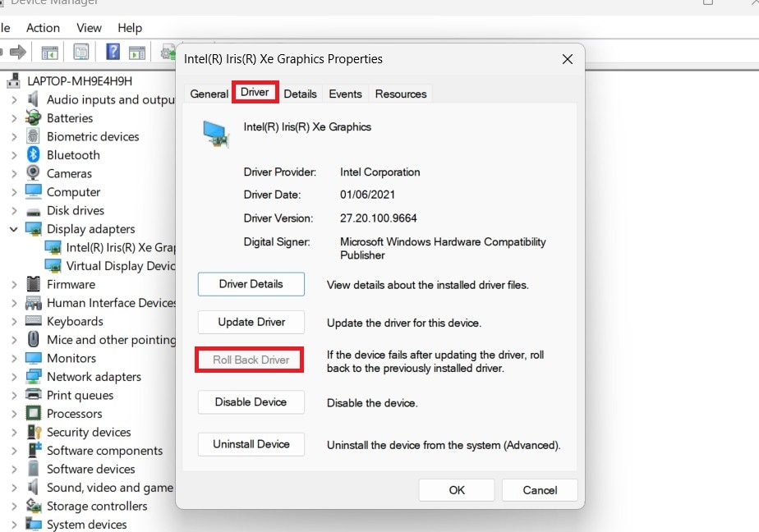The width and height of the screenshot is (759, 532).
Task: Click the Disable Device button
Action: click(251, 402)
